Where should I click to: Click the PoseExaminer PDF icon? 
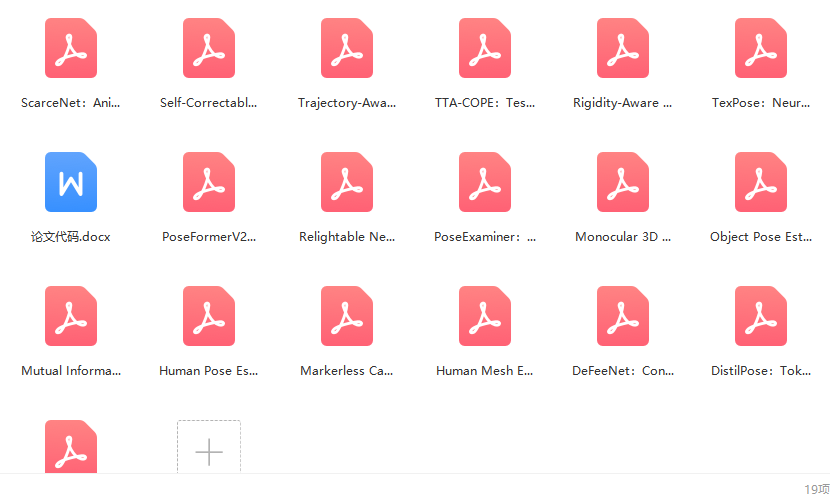point(485,182)
